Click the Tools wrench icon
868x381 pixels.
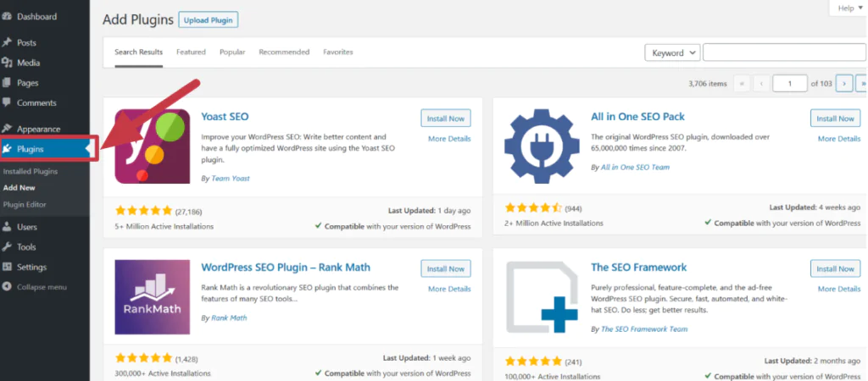[7, 247]
